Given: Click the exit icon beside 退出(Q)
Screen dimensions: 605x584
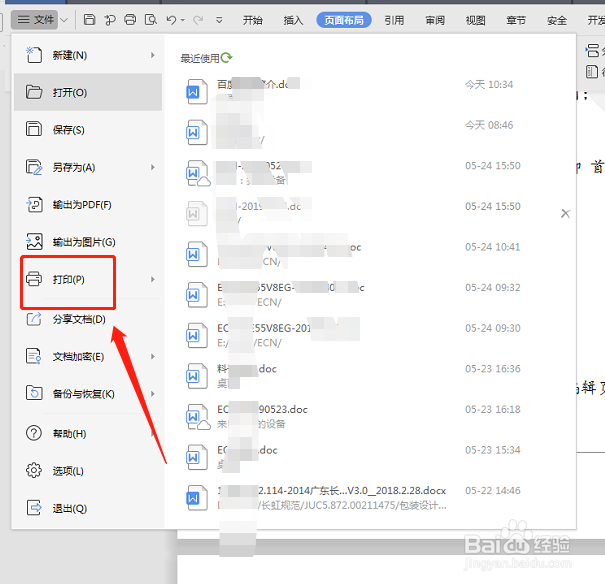Looking at the screenshot, I should click(x=34, y=508).
